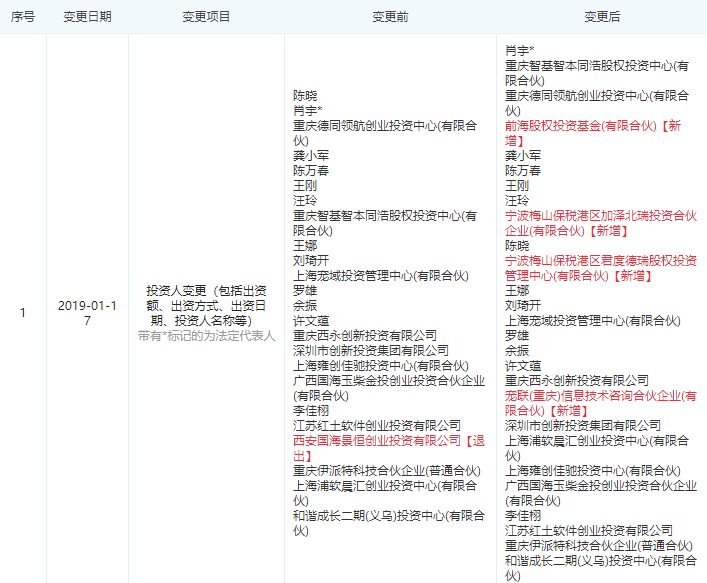Select 江苏红土软件创业投资有限公司 in 变更后 column
Image resolution: width=707 pixels, height=583 pixels.
click(588, 530)
